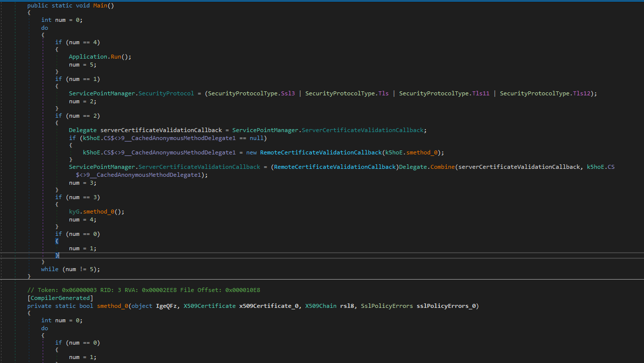Open the SslPolicyErrors parameter type

(386, 306)
